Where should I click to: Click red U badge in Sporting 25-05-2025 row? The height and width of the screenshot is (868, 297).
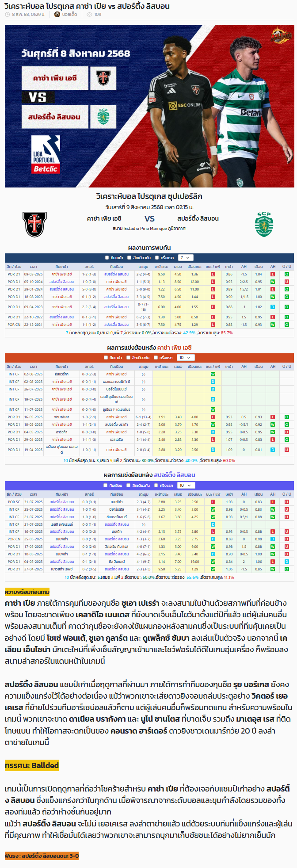point(287,539)
